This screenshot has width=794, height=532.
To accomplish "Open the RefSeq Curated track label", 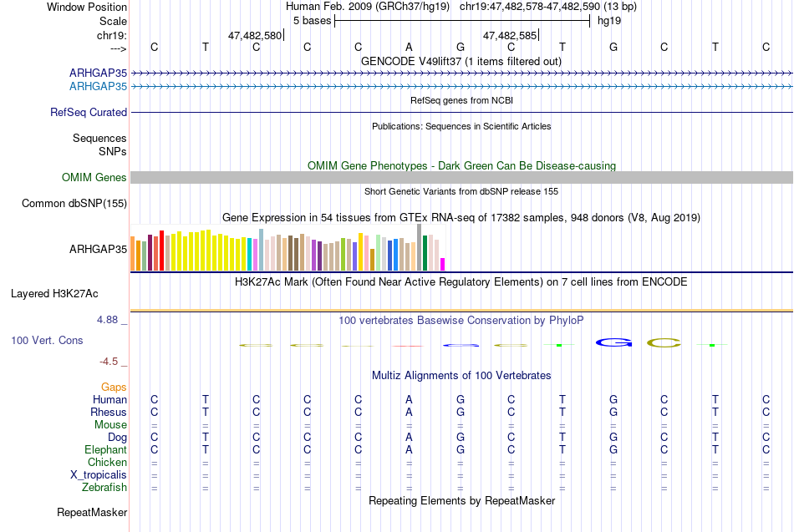I will point(89,113).
